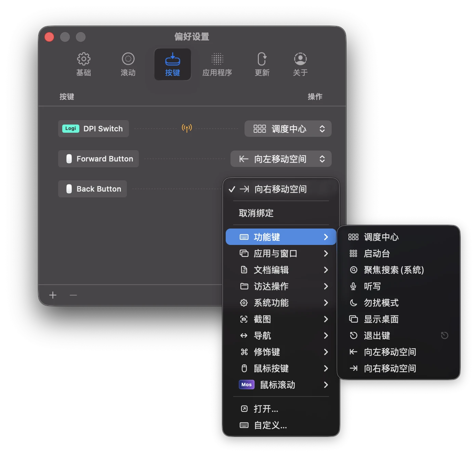Choose the checked 向右移动空间 menu item

coord(281,189)
